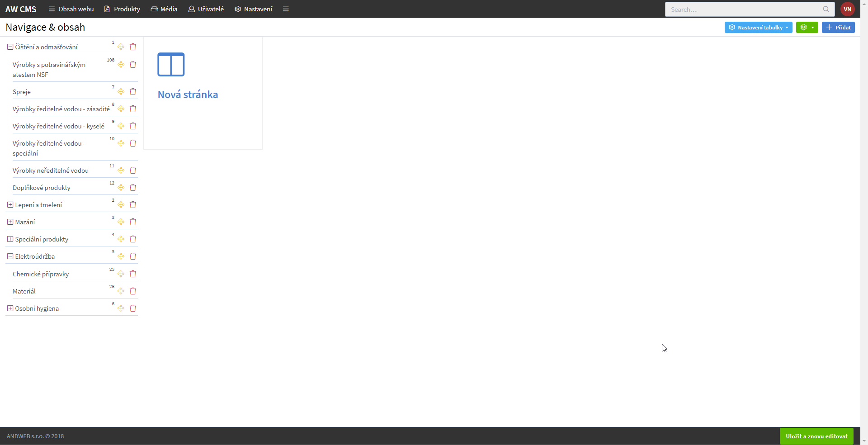Click the scrollbar down arrow
This screenshot has width=868, height=445.
point(864,441)
